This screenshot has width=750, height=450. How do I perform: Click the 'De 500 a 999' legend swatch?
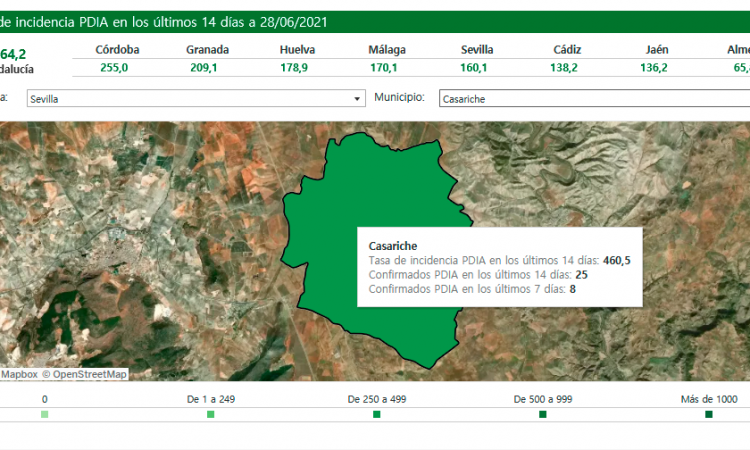(542, 414)
